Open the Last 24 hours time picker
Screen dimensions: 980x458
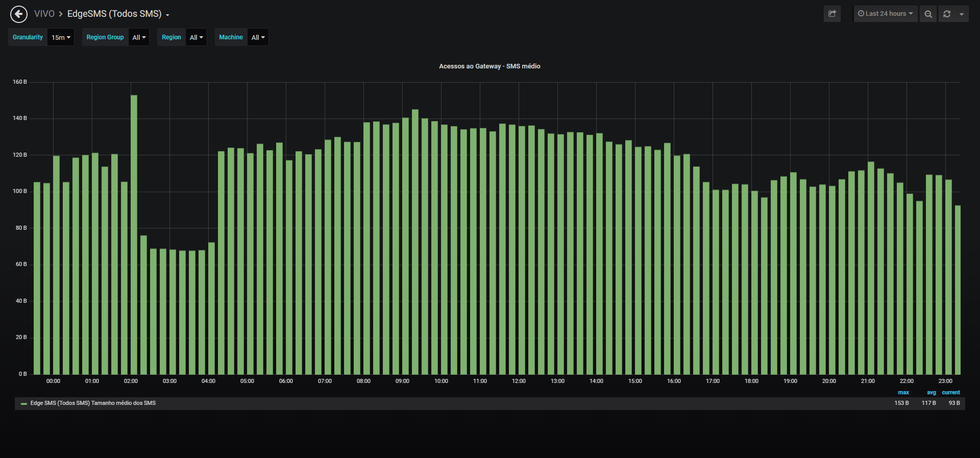point(886,14)
